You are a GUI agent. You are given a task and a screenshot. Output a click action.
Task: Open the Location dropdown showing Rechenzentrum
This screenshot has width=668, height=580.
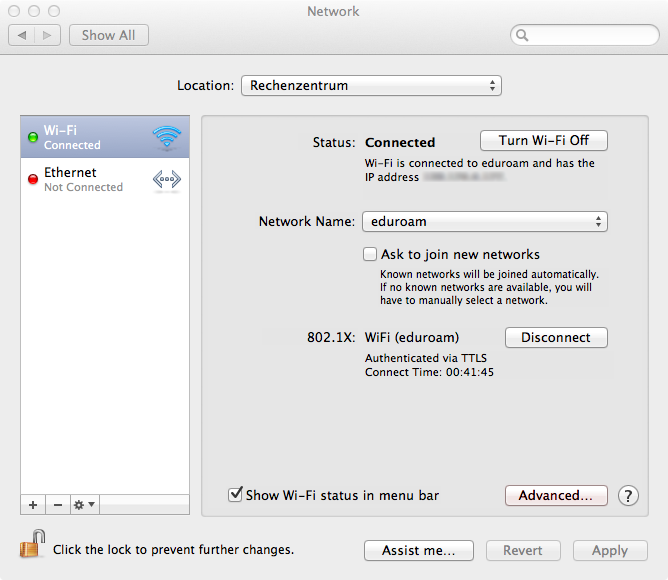click(371, 86)
